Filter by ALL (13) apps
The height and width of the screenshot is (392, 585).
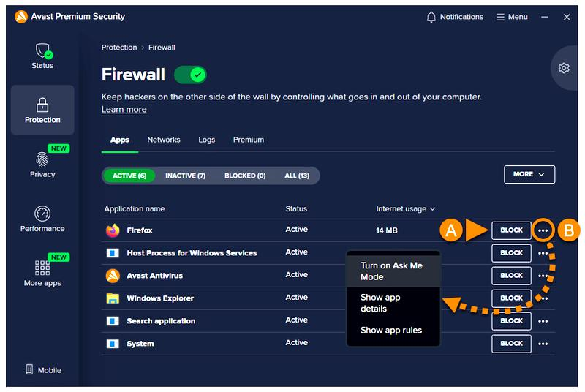297,176
